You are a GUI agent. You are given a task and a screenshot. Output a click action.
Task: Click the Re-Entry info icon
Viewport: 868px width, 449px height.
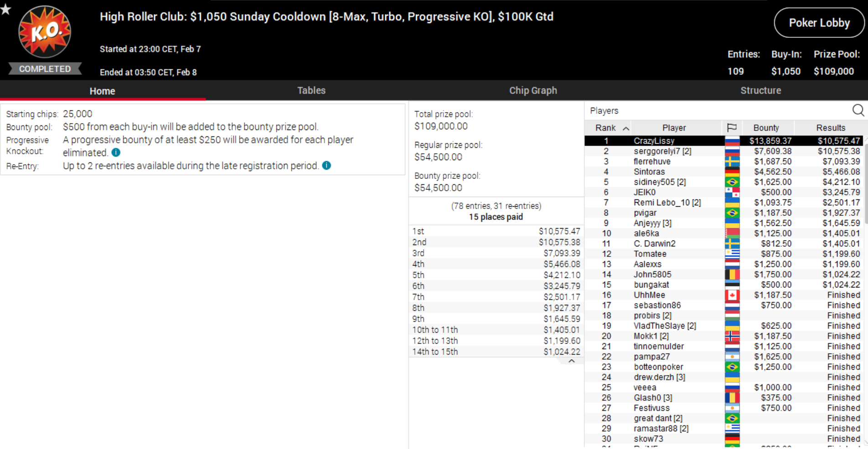(326, 165)
